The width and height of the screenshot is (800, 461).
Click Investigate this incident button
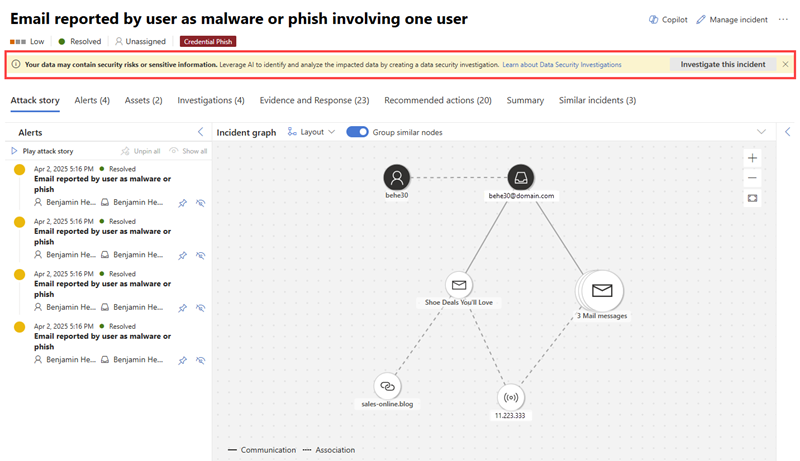point(722,64)
